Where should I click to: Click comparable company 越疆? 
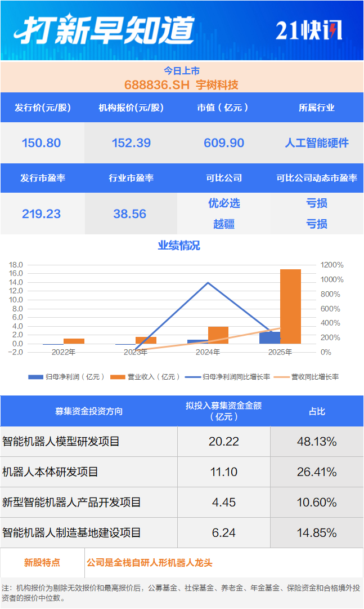pos(224,224)
